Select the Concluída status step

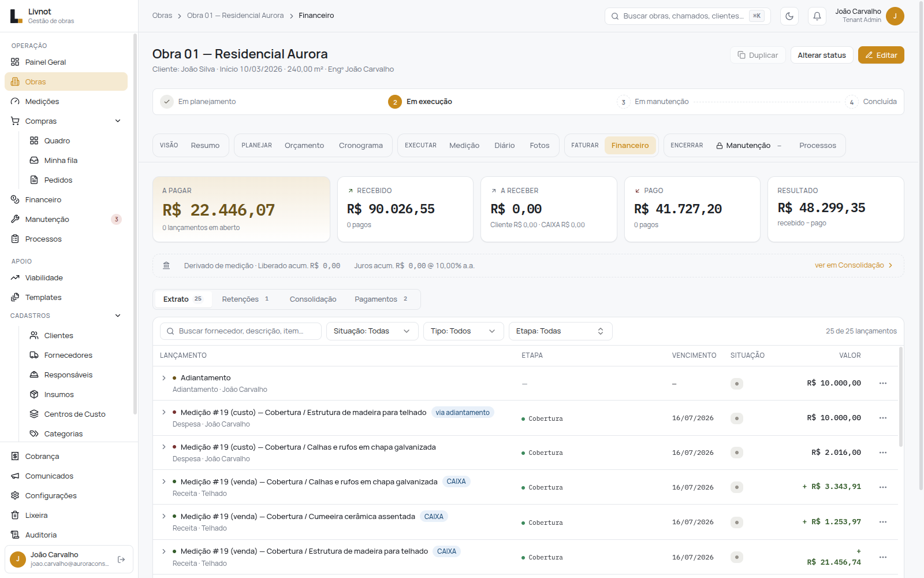pyautogui.click(x=871, y=102)
